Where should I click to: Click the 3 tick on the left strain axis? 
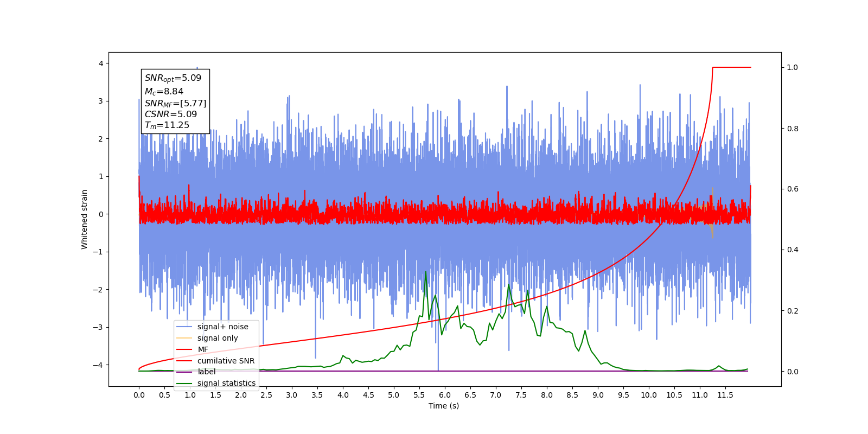pos(101,101)
